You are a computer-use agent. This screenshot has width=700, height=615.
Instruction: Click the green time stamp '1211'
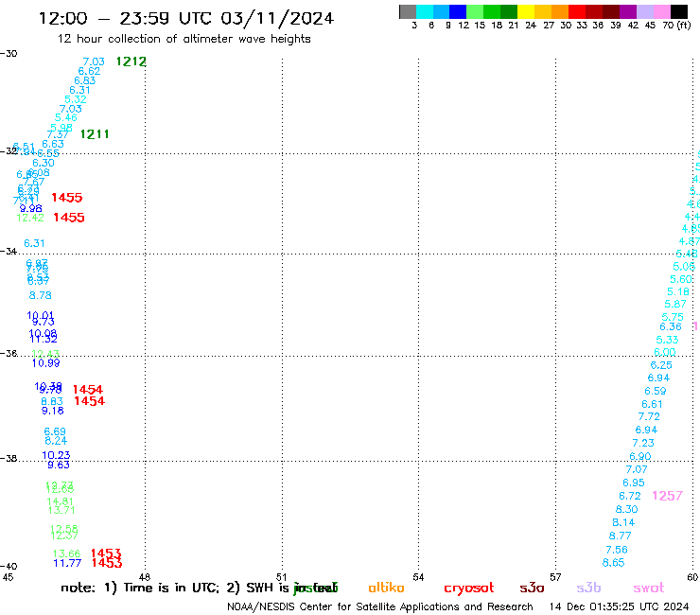click(95, 134)
